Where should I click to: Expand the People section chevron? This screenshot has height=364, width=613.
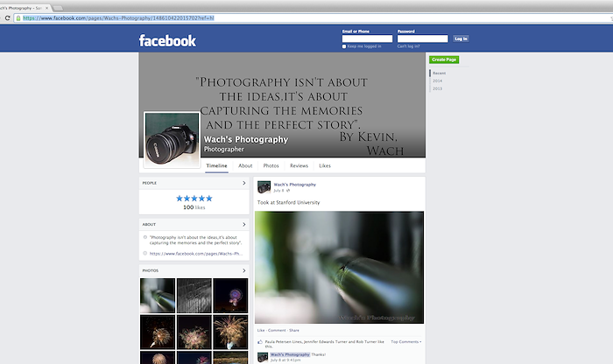pos(244,183)
